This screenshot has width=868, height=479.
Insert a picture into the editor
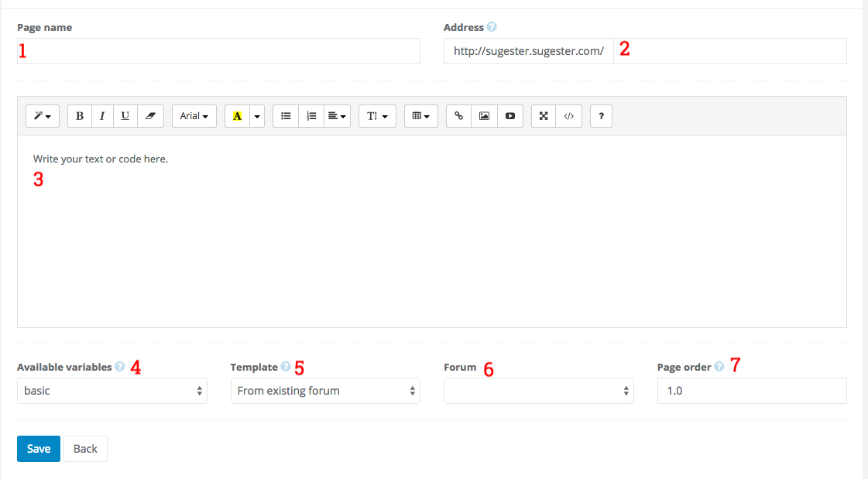[484, 115]
